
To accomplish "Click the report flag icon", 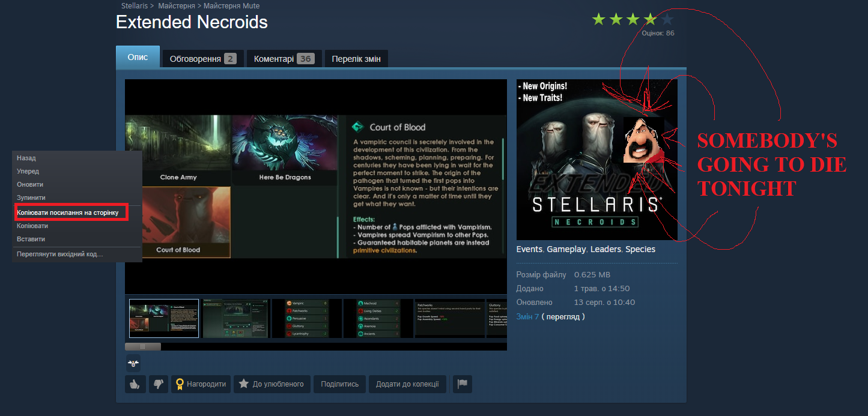I will pyautogui.click(x=462, y=384).
